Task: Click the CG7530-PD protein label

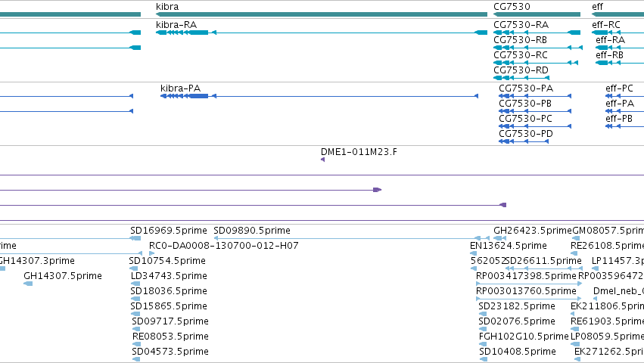Action: 526,134
